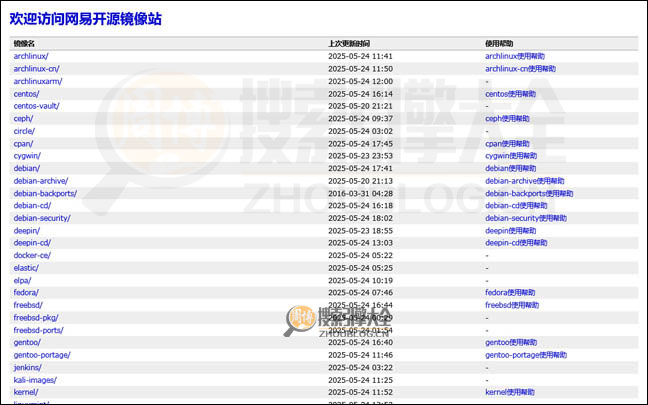Select the 使用帮助 column header
This screenshot has height=405, width=648.
point(499,43)
